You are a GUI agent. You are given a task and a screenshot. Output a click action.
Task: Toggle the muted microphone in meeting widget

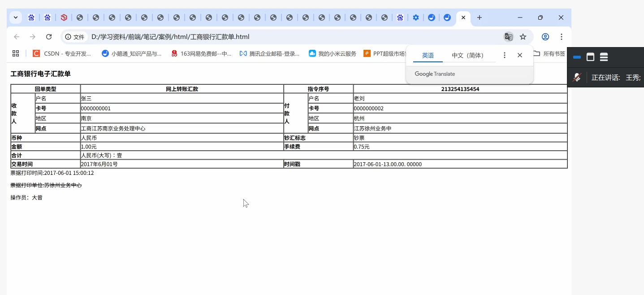tap(577, 77)
